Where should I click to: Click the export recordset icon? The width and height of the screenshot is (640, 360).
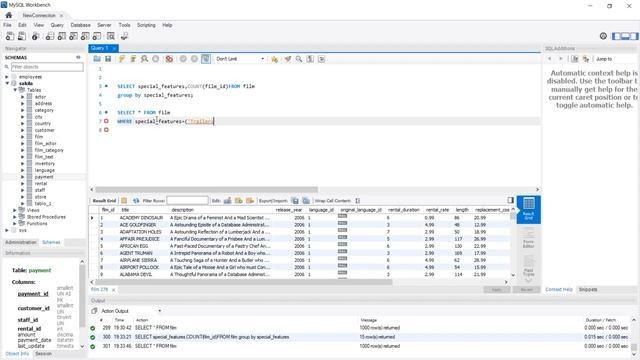295,201
